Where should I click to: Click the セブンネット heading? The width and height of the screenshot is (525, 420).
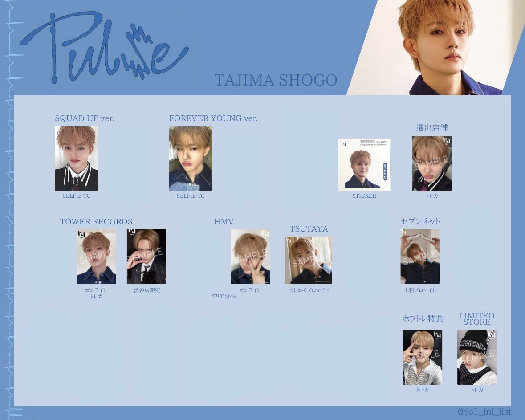(420, 221)
